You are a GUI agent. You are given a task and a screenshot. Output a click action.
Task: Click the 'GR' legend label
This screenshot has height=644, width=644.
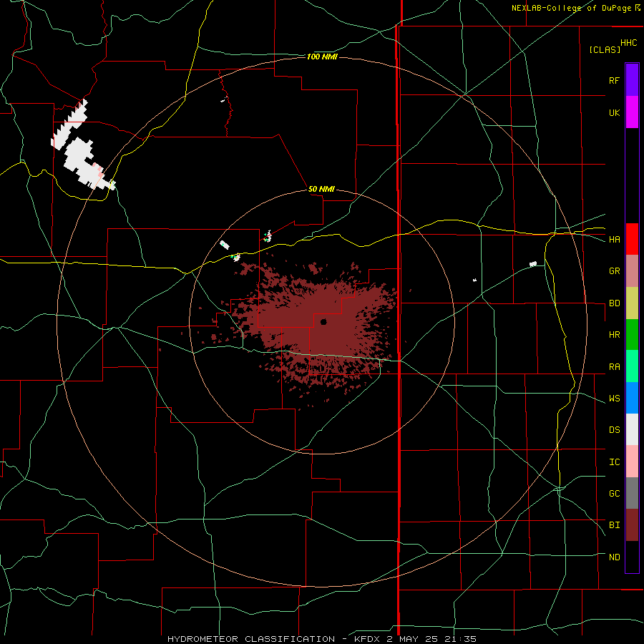tap(614, 271)
